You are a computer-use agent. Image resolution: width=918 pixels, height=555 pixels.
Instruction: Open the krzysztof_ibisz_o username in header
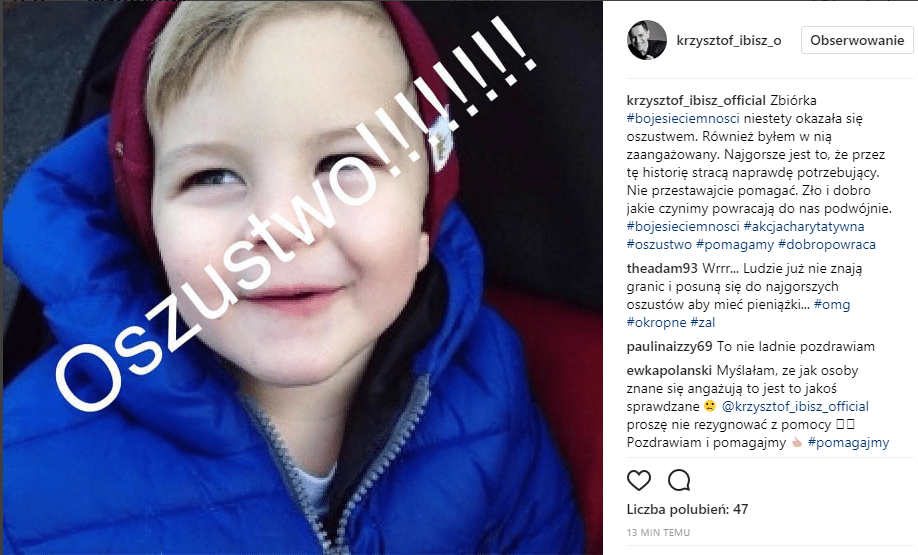click(729, 40)
